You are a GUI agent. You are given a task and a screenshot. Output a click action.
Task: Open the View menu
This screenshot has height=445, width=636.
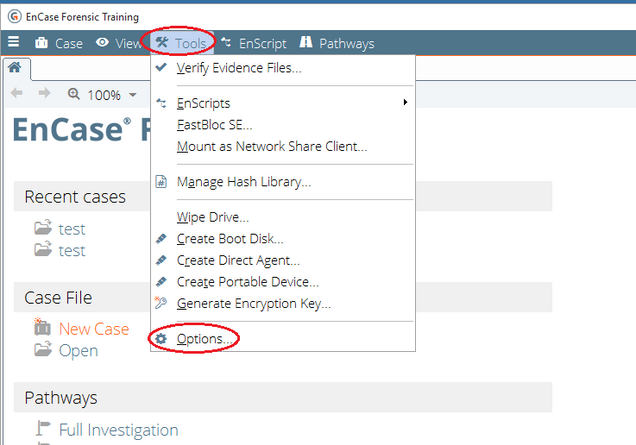coord(120,43)
